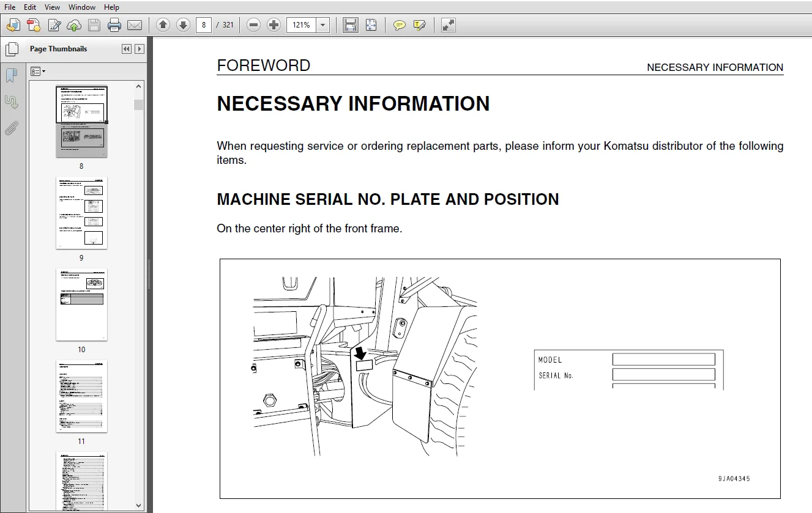812x513 pixels.
Task: Click 'MACHINE SERIAL NO. PLATE AND POSITION' heading
Action: [388, 199]
